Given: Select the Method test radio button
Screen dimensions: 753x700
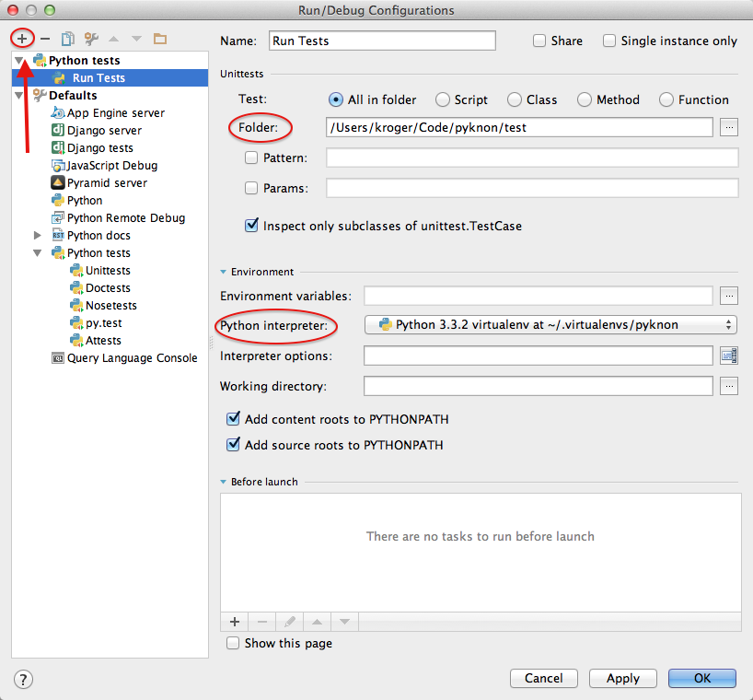Looking at the screenshot, I should 585,99.
